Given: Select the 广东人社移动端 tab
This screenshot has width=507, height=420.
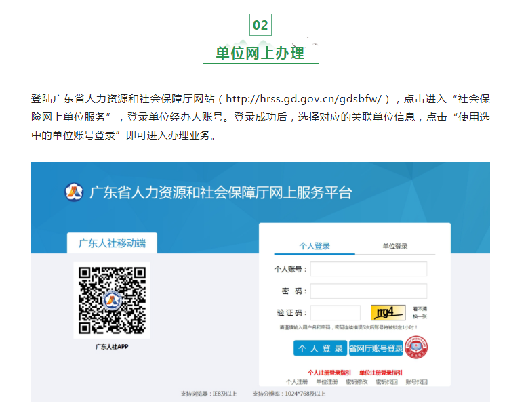Looking at the screenshot, I should coord(112,243).
